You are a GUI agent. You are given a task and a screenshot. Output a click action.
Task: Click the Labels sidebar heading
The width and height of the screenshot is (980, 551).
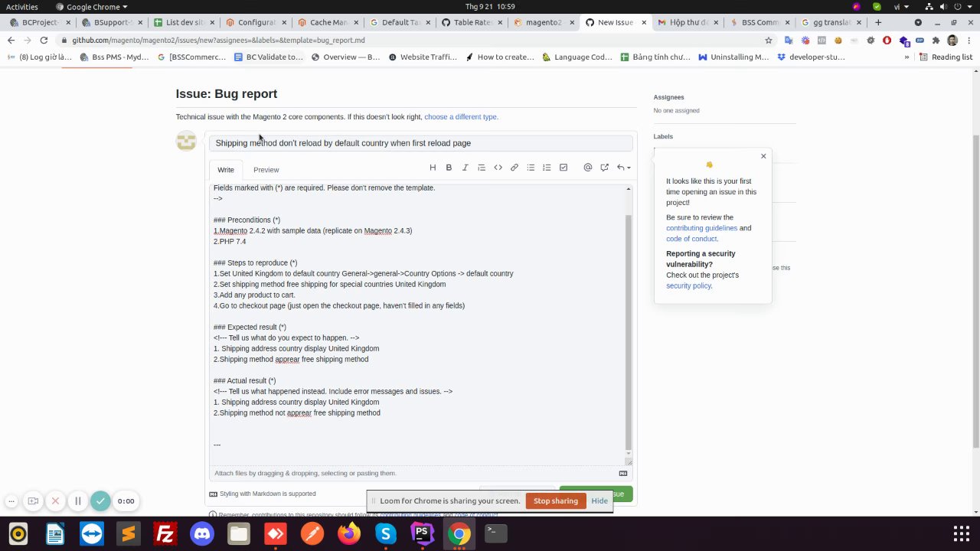663,136
